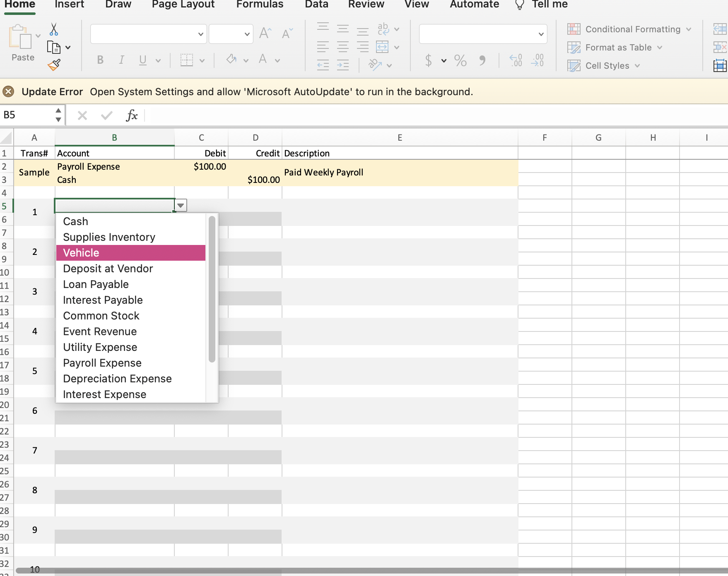This screenshot has width=728, height=576.
Task: Click the Copy icon
Action: [x=54, y=47]
